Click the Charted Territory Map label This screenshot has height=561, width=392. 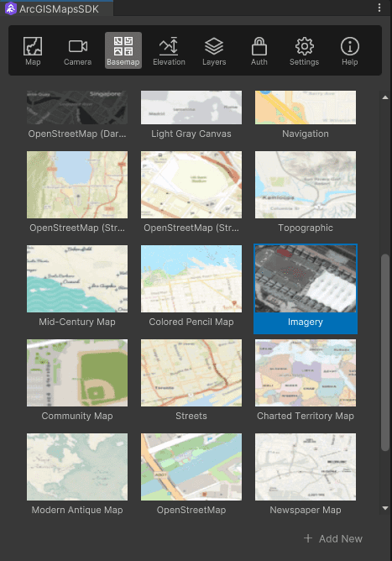tap(306, 416)
